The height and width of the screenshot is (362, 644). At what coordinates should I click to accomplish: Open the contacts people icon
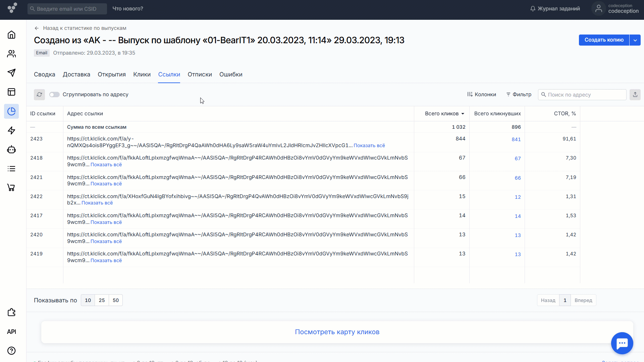(11, 54)
